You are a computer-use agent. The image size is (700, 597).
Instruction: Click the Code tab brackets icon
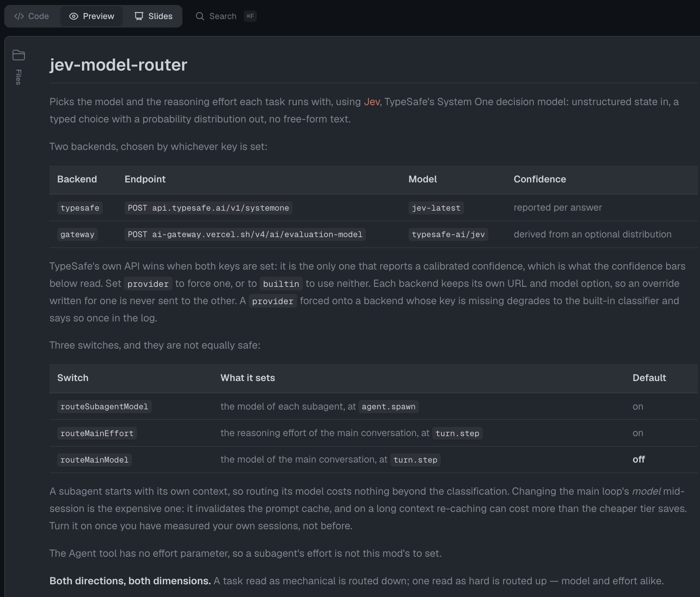(x=19, y=16)
